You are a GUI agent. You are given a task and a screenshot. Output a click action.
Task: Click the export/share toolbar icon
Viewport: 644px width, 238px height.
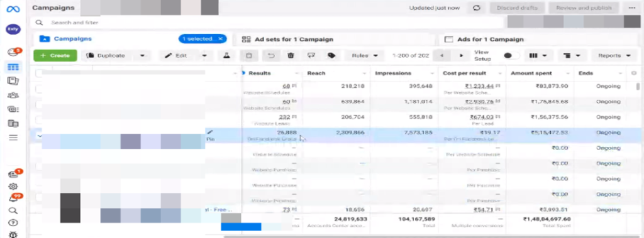[x=311, y=55]
